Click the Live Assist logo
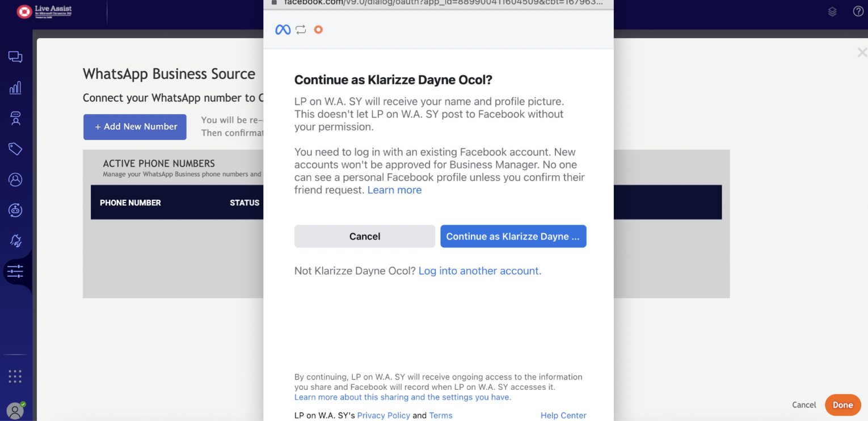868x421 pixels. (45, 11)
